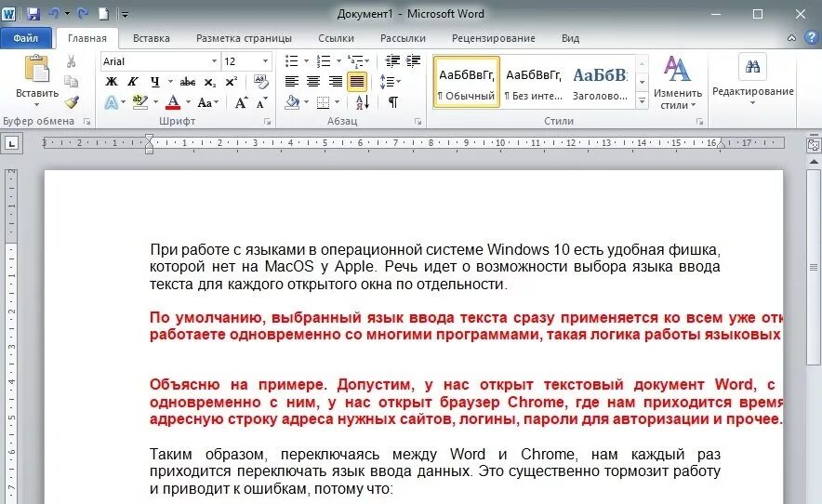
Task: Sort text with the A-Z sort icon
Action: click(x=363, y=101)
